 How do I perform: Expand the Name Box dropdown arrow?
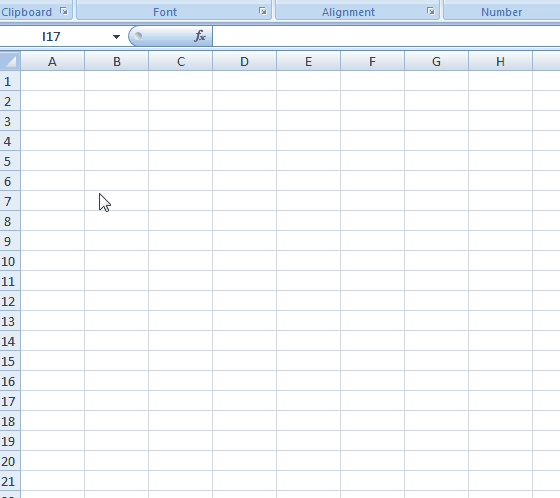[x=116, y=36]
